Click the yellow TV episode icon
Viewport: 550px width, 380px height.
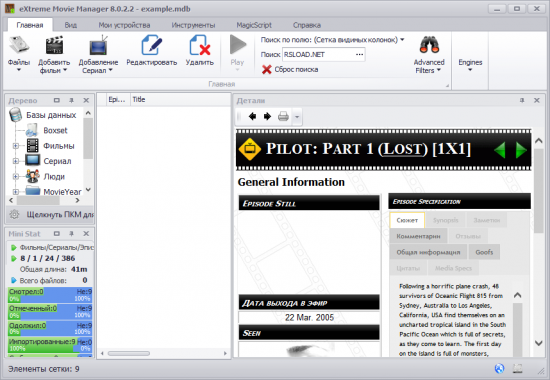coord(250,149)
